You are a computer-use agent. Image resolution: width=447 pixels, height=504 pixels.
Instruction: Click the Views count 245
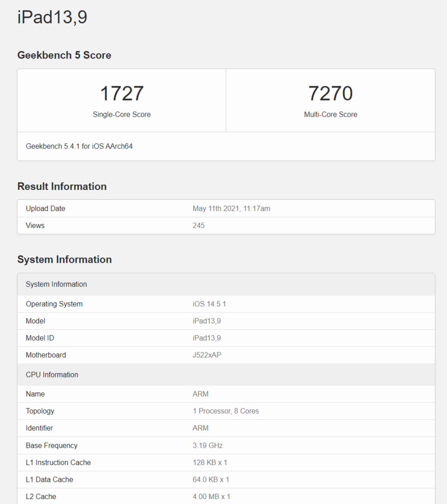(x=198, y=225)
